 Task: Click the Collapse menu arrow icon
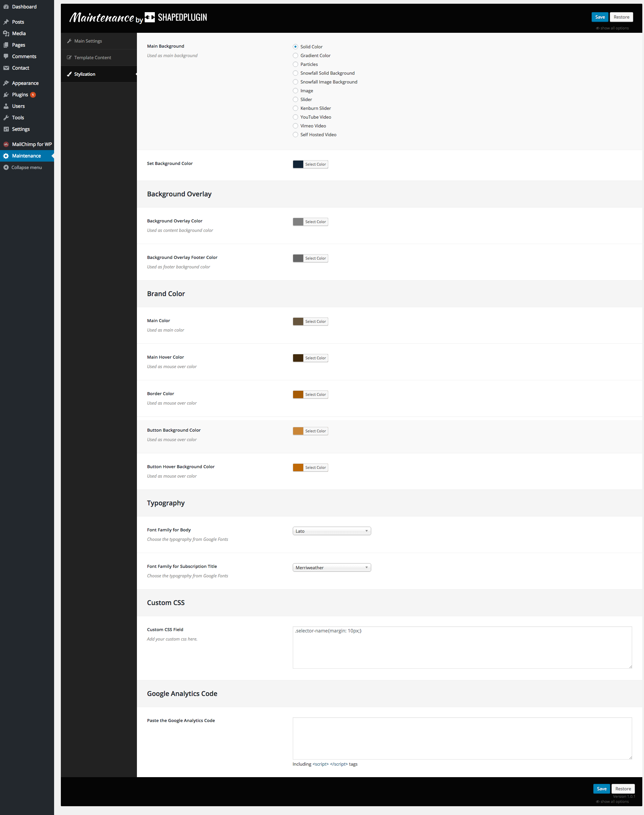tap(6, 167)
